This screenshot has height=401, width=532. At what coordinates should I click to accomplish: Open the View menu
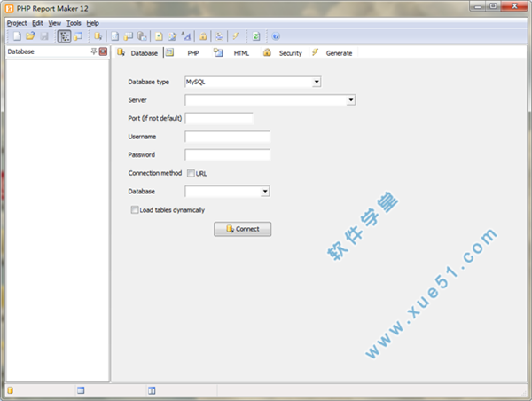pos(54,23)
